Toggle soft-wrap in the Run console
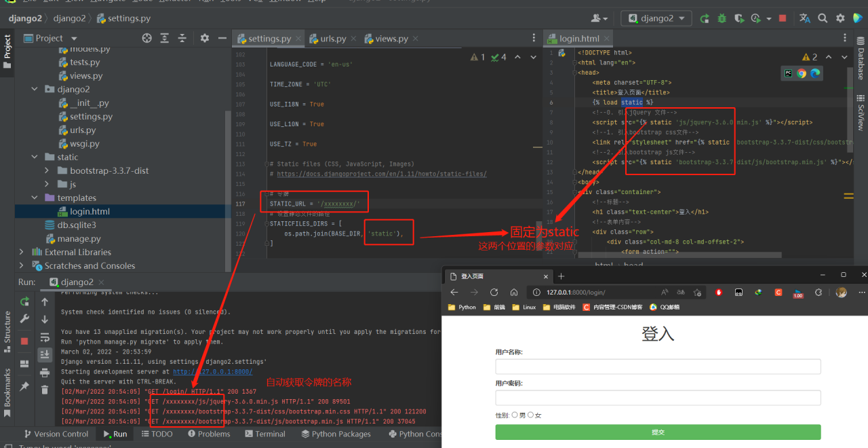 pos(45,337)
